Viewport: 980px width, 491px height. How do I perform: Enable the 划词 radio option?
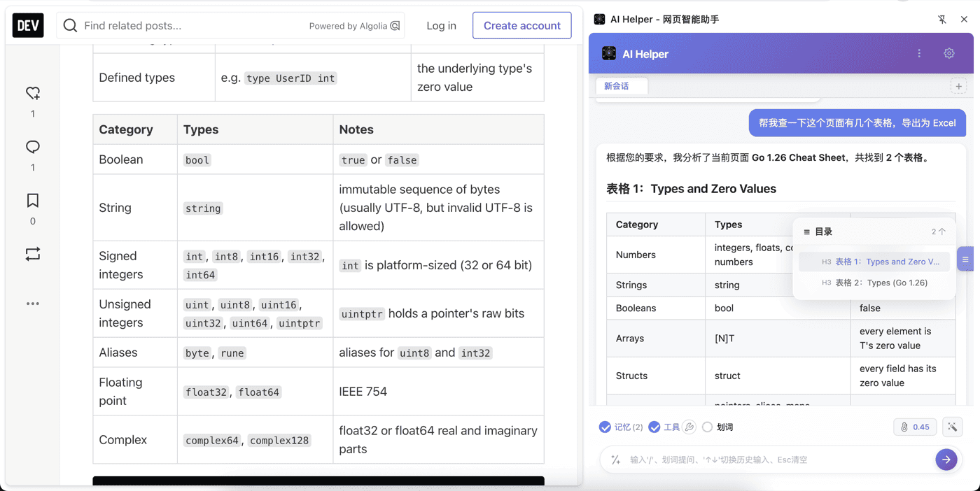point(707,427)
